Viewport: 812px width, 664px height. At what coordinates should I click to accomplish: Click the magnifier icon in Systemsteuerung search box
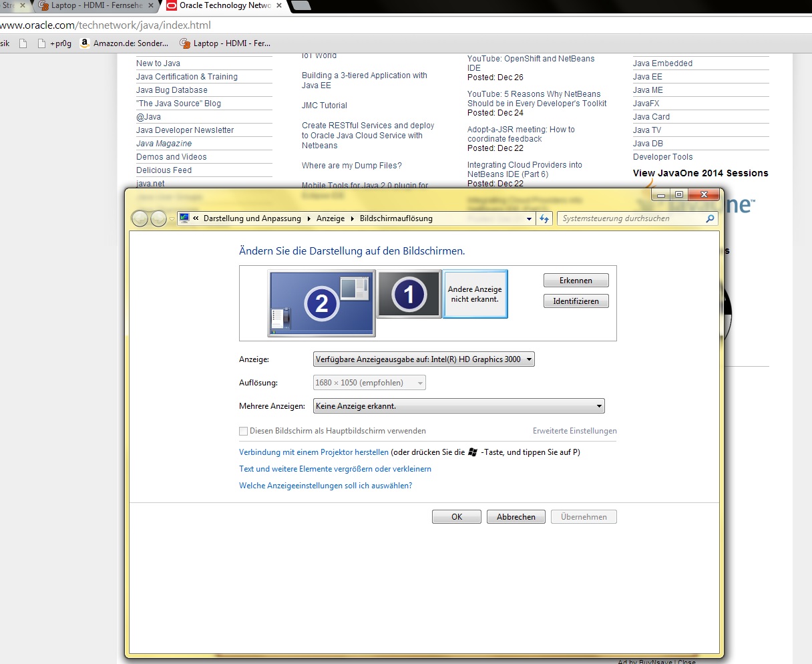[710, 218]
